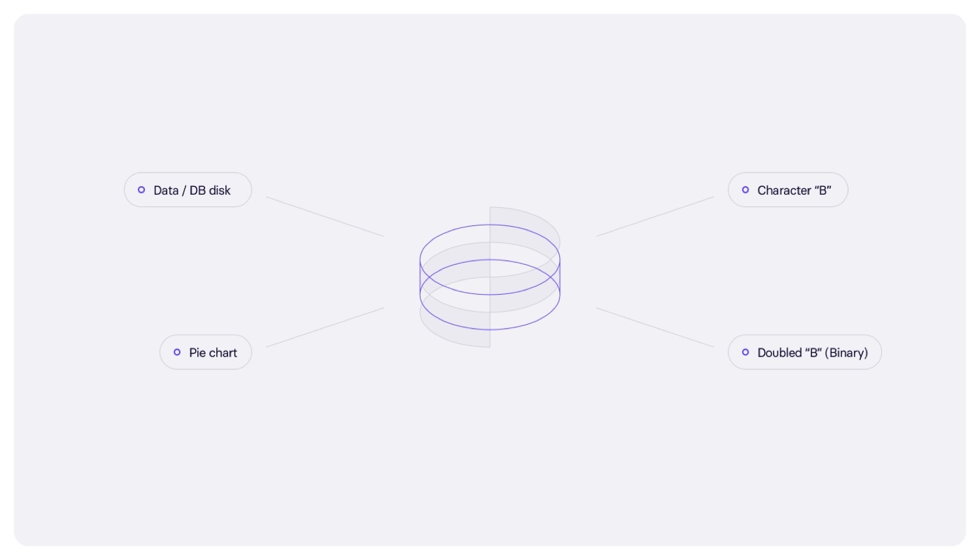Click the top purple ellipse outline
980x560 pixels.
click(x=457, y=229)
